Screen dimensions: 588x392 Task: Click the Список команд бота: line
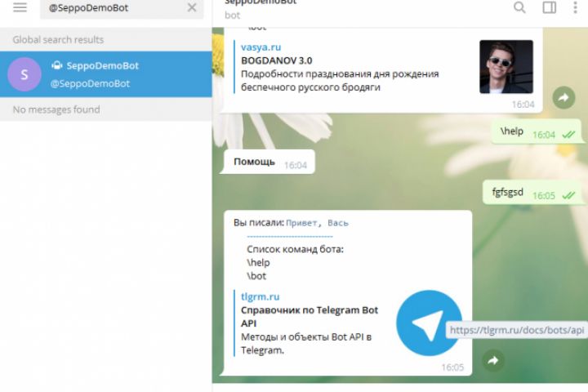pyautogui.click(x=295, y=249)
